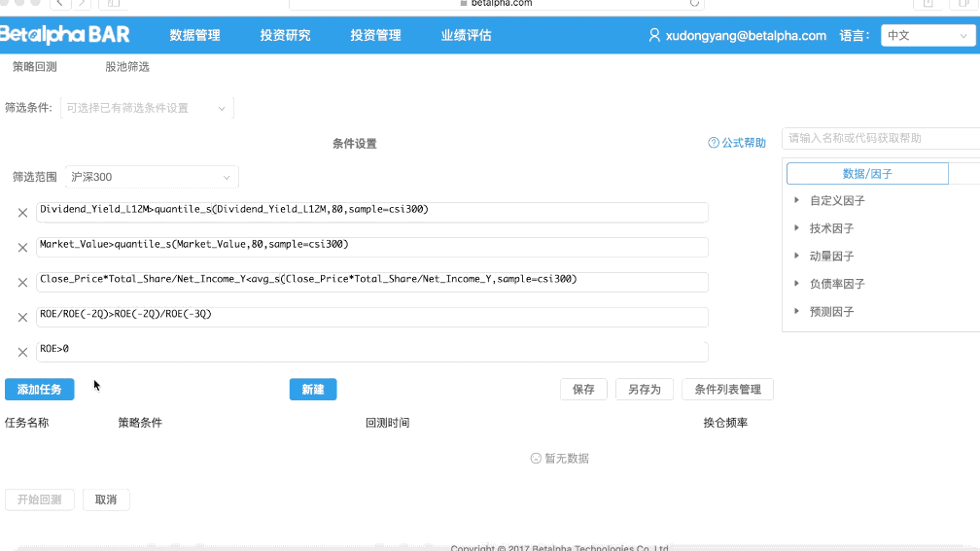The height and width of the screenshot is (551, 980).
Task: Open the 数据管理 menu
Action: coord(195,36)
